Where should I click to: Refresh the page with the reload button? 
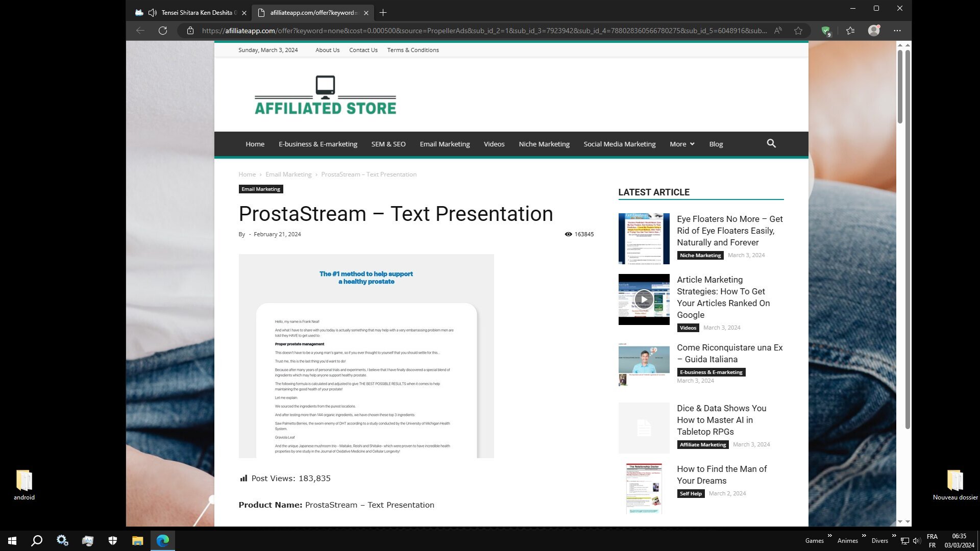pyautogui.click(x=163, y=31)
